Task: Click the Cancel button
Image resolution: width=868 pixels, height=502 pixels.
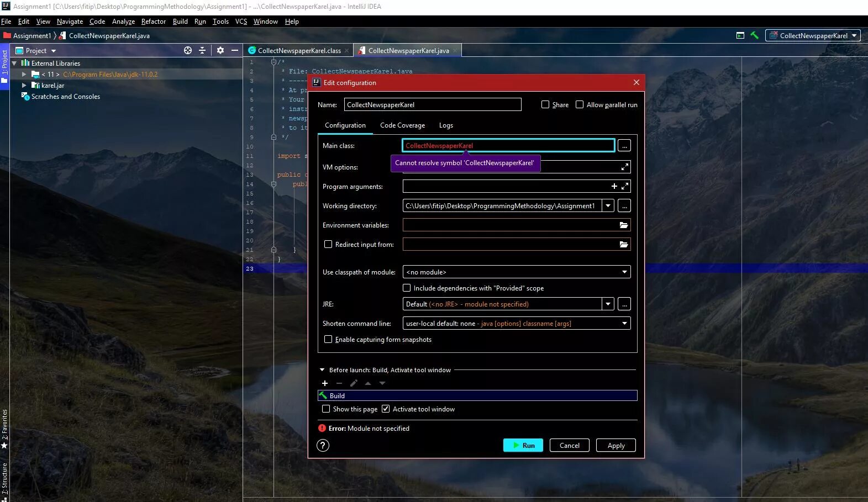Action: coord(570,446)
